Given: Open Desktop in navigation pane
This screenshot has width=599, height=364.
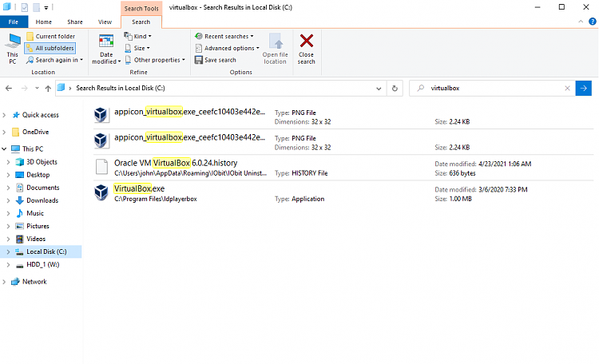Looking at the screenshot, I should click(38, 175).
